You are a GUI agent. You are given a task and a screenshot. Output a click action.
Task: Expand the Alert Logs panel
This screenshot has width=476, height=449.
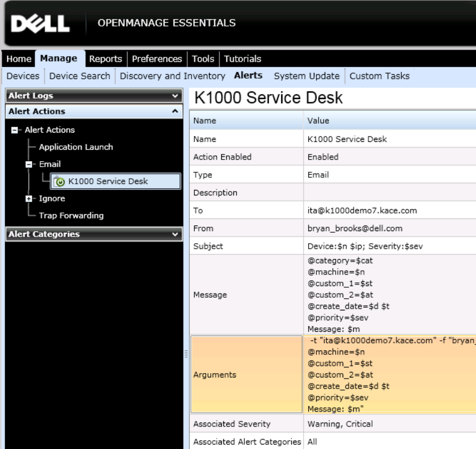[x=175, y=96]
